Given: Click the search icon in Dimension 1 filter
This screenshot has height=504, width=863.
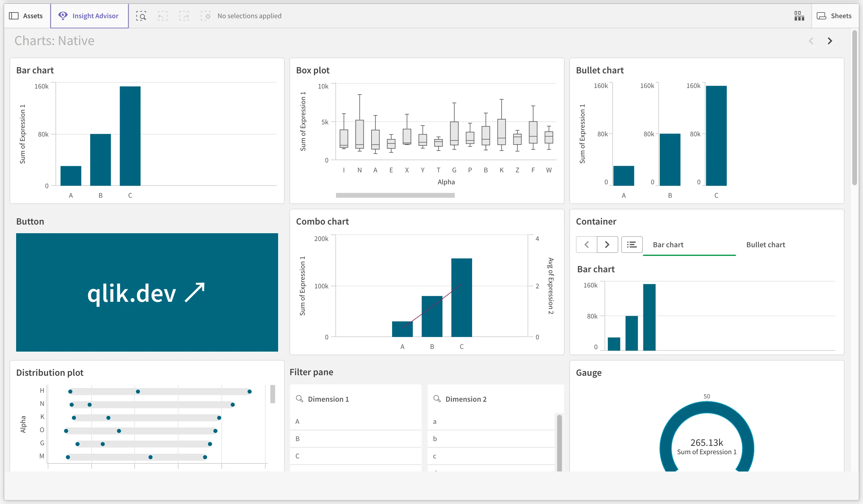Looking at the screenshot, I should (300, 399).
